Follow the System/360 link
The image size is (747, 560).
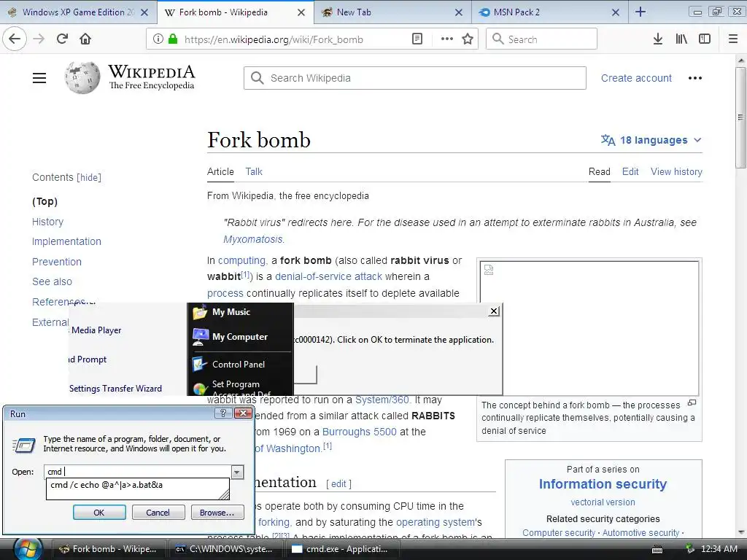(382, 400)
